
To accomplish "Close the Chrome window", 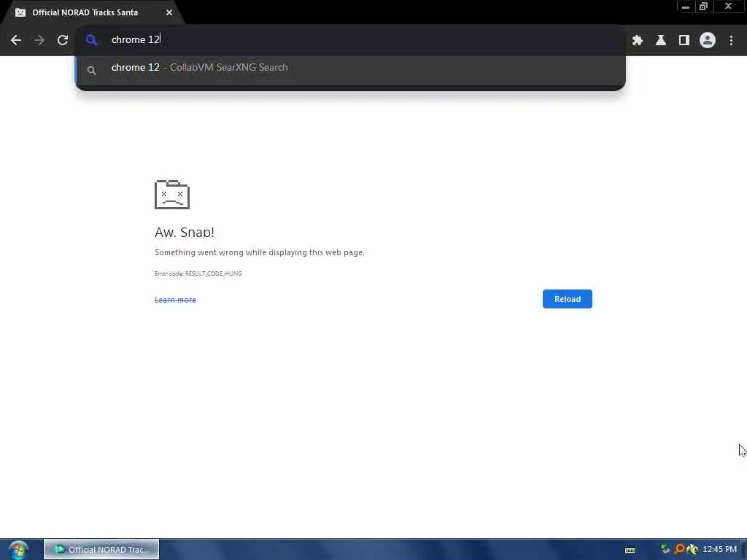I will (729, 6).
